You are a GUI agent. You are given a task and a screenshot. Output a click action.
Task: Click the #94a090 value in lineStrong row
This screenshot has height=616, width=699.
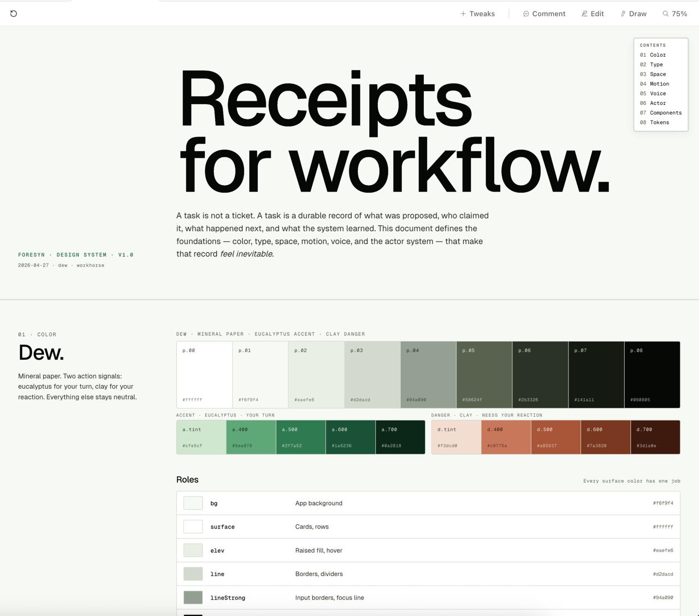pos(663,598)
